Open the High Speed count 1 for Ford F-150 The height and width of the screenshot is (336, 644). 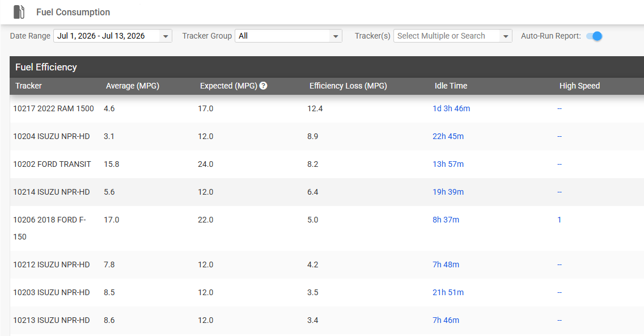559,220
